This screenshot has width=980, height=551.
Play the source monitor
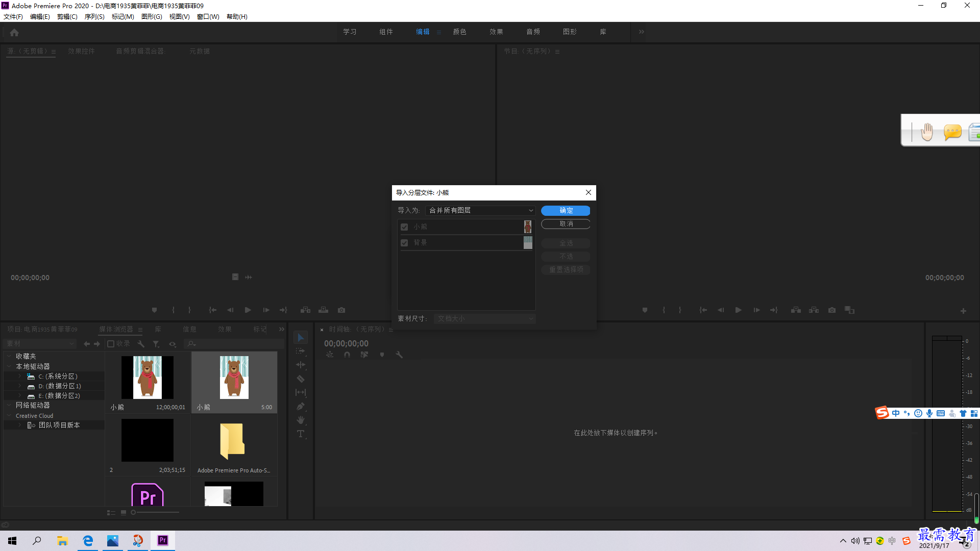click(248, 310)
